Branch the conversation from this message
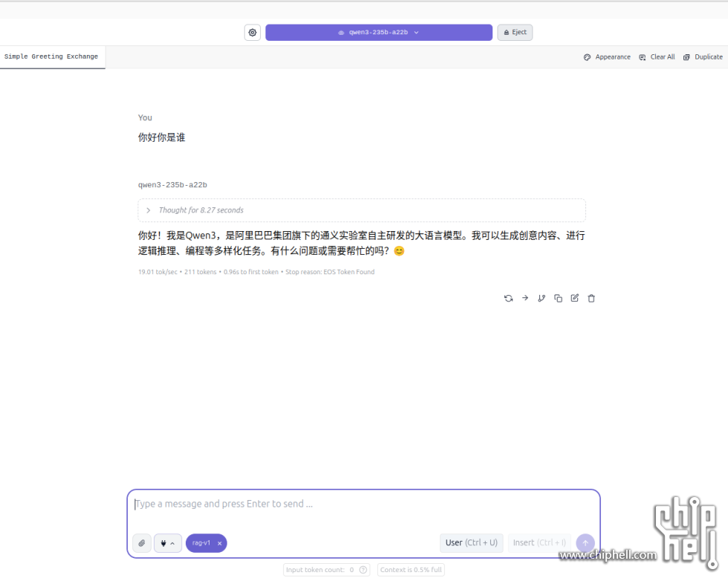Image resolution: width=728 pixels, height=581 pixels. tap(542, 298)
